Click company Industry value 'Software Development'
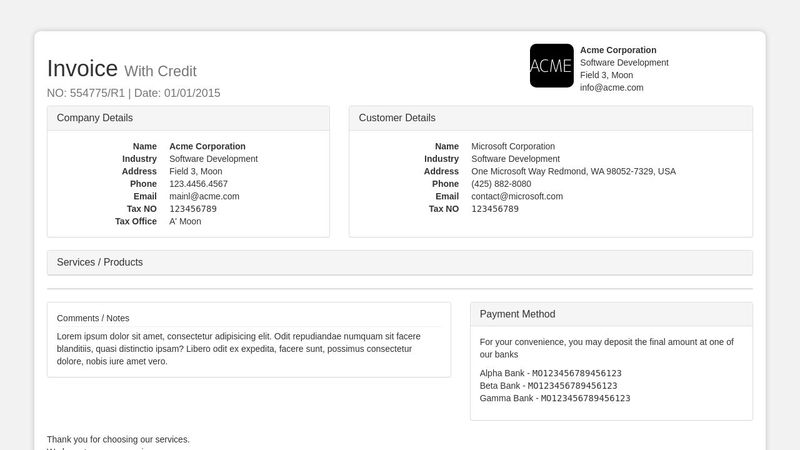The image size is (800, 450). pyautogui.click(x=213, y=159)
